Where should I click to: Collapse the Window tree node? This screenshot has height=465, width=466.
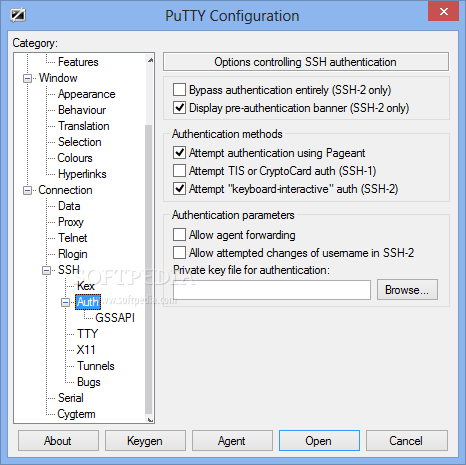[x=27, y=79]
